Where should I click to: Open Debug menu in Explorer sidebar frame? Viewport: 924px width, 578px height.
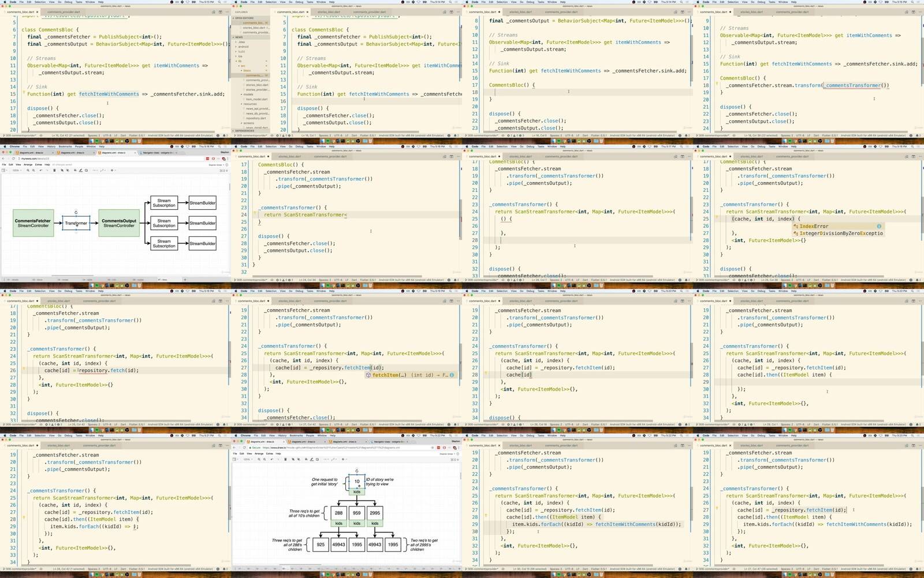tap(299, 2)
